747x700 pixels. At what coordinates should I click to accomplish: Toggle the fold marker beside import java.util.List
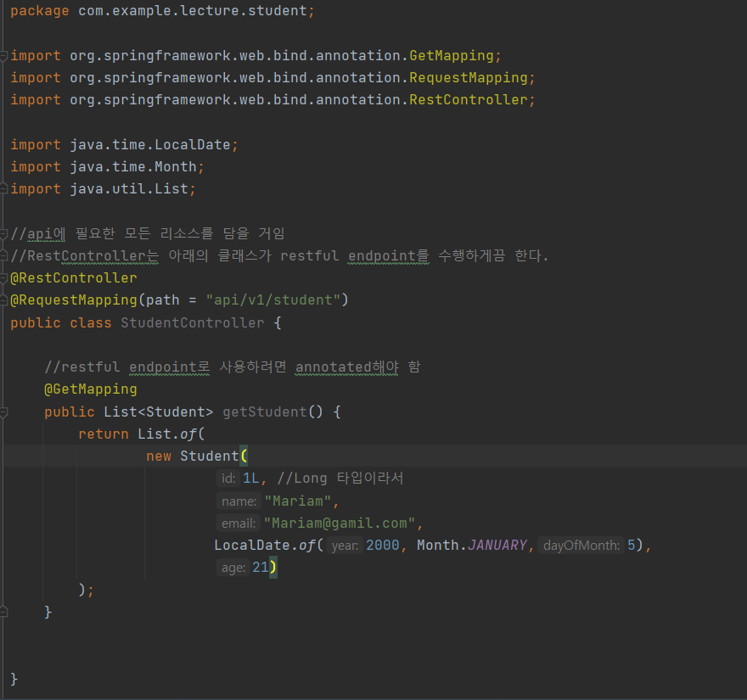(x=3, y=189)
